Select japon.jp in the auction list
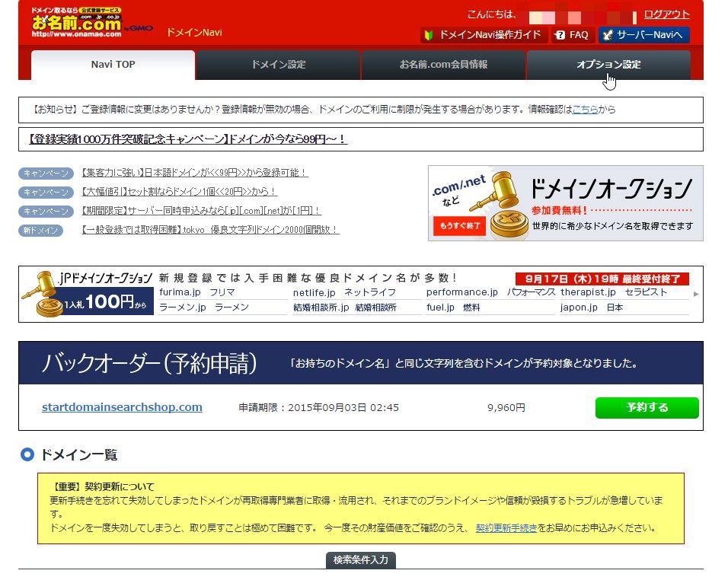Image resolution: width=728 pixels, height=580 pixels. pos(579,308)
